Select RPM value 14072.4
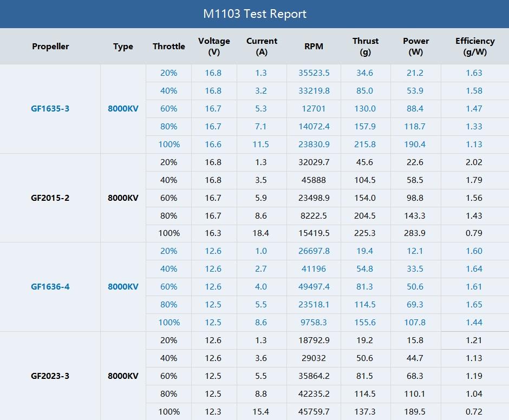The width and height of the screenshot is (509, 420). click(x=314, y=126)
